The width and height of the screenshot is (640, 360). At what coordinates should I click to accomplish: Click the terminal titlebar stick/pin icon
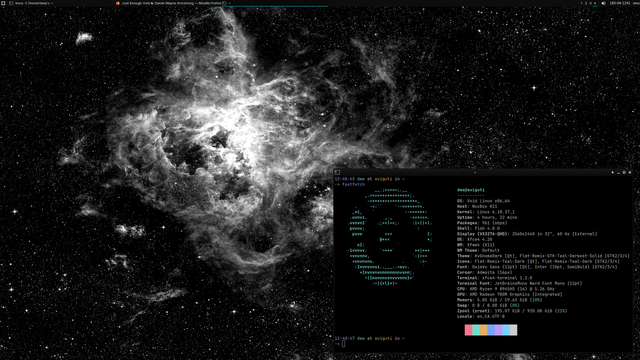pyautogui.click(x=612, y=172)
